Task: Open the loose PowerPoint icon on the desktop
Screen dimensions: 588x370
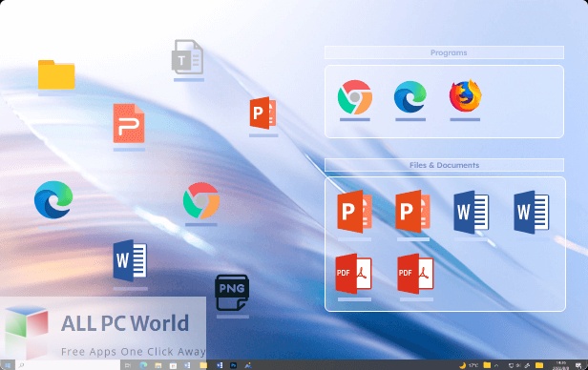Action: coord(262,113)
